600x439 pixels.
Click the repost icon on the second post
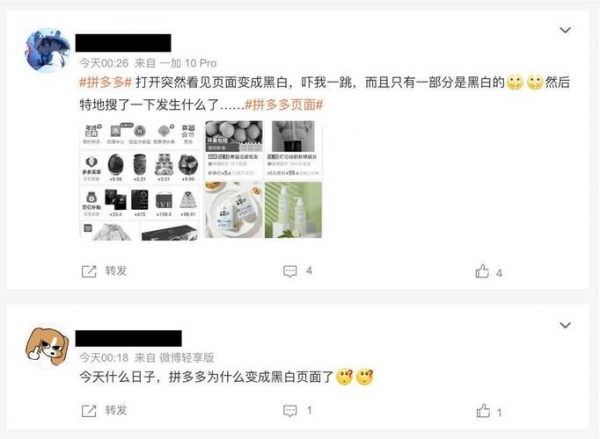(89, 411)
